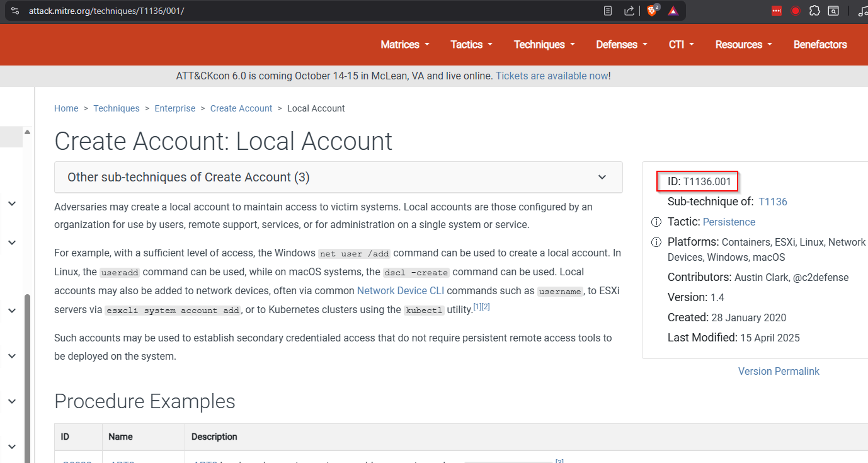Click the red record extension icon
This screenshot has width=868, height=463.
[796, 11]
